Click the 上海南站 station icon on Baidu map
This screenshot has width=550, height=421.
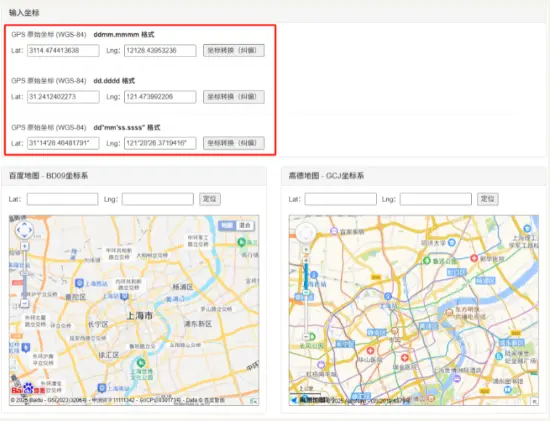pos(102,388)
